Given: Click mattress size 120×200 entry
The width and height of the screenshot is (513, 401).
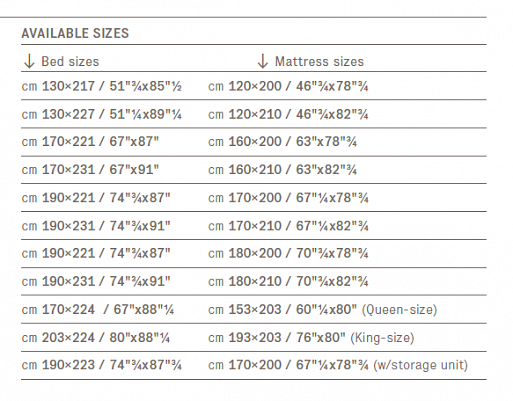Looking at the screenshot, I should (288, 86).
